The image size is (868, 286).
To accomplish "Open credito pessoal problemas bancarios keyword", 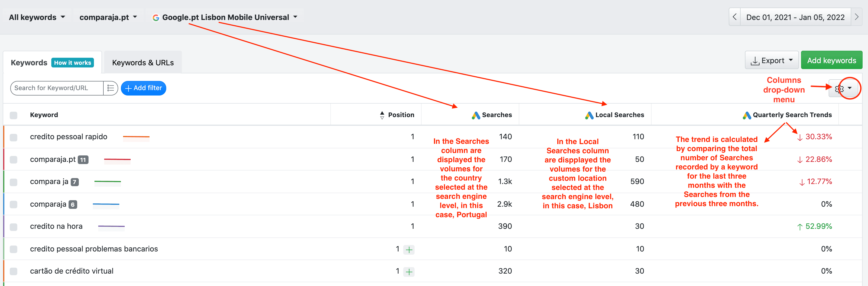I will click(x=94, y=249).
